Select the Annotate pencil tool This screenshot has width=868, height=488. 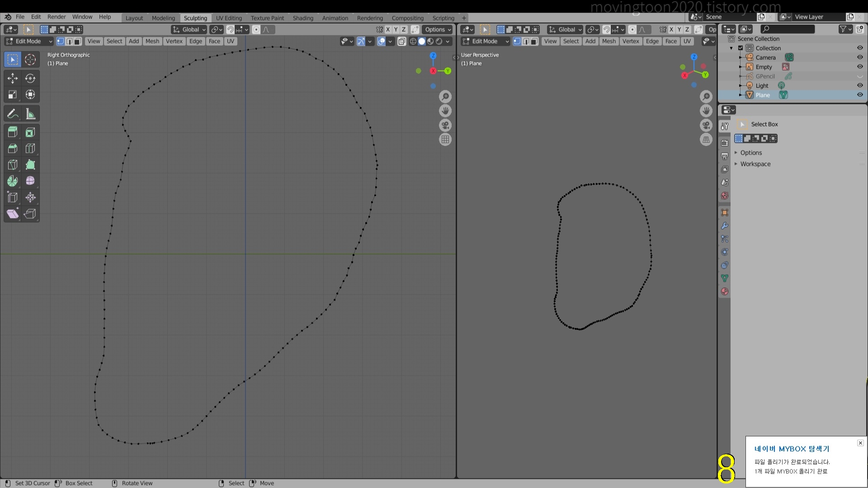[x=13, y=113]
